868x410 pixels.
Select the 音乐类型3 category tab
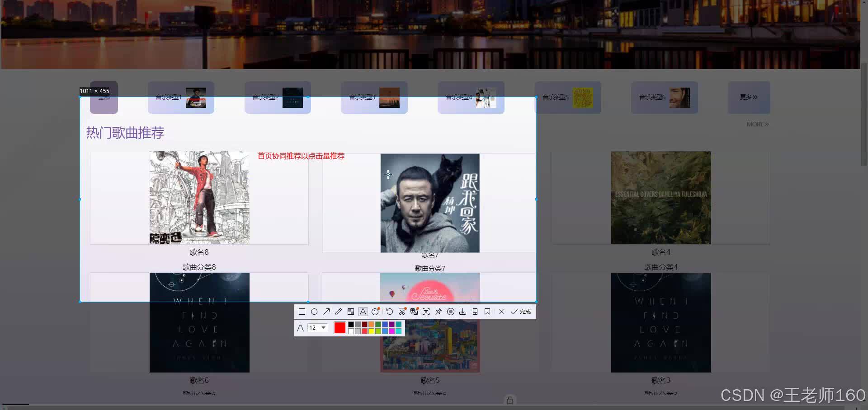point(374,98)
